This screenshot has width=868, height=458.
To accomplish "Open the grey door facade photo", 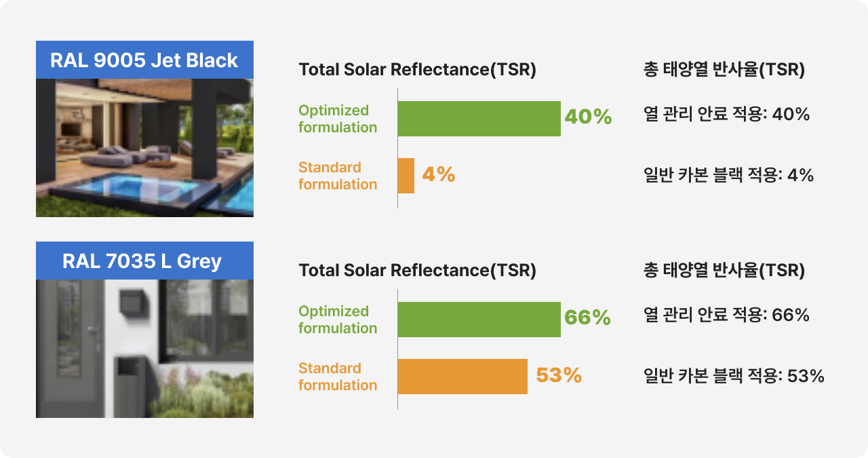I will coord(144,349).
